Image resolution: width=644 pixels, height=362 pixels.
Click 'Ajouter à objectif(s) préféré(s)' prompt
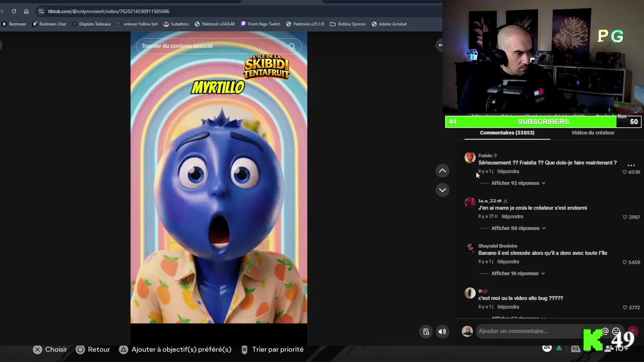pos(175,349)
